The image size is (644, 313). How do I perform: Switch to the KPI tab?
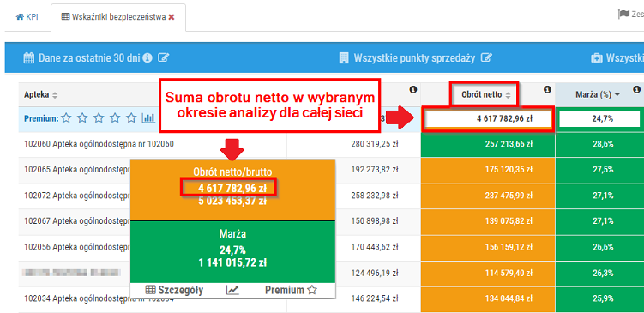point(27,17)
